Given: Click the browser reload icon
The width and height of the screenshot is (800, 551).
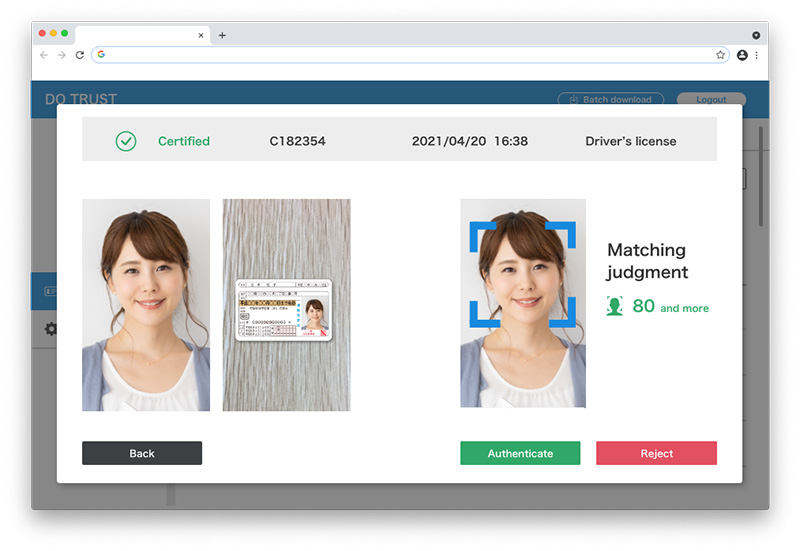Looking at the screenshot, I should click(x=80, y=55).
